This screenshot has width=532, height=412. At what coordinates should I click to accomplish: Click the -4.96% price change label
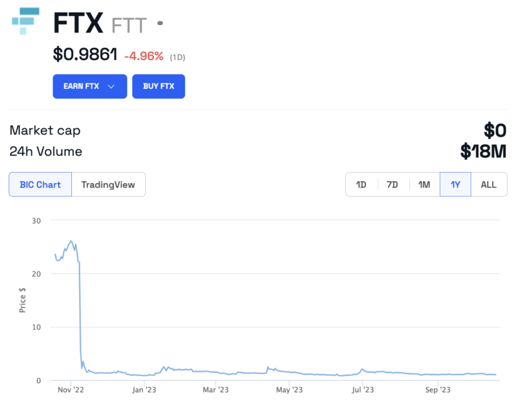click(x=145, y=55)
